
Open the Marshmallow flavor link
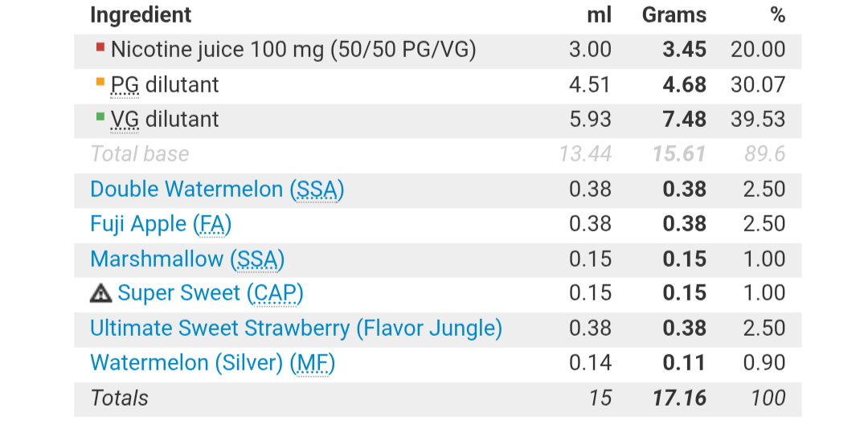coord(158,259)
